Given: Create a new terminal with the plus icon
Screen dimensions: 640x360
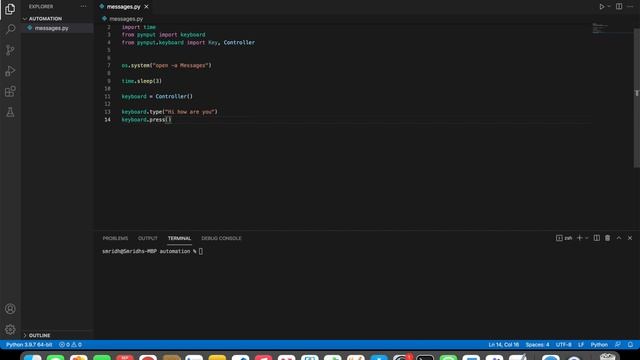Looking at the screenshot, I should coord(579,238).
